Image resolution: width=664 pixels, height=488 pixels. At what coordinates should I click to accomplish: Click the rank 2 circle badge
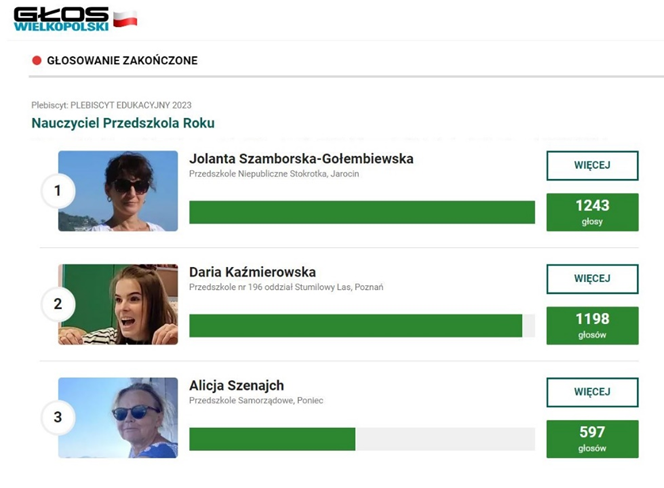(58, 304)
